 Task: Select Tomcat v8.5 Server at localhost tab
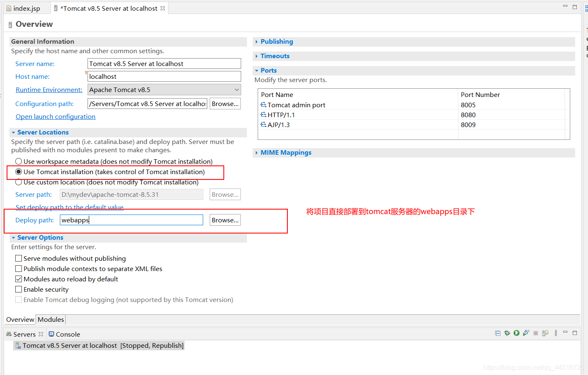pos(109,8)
